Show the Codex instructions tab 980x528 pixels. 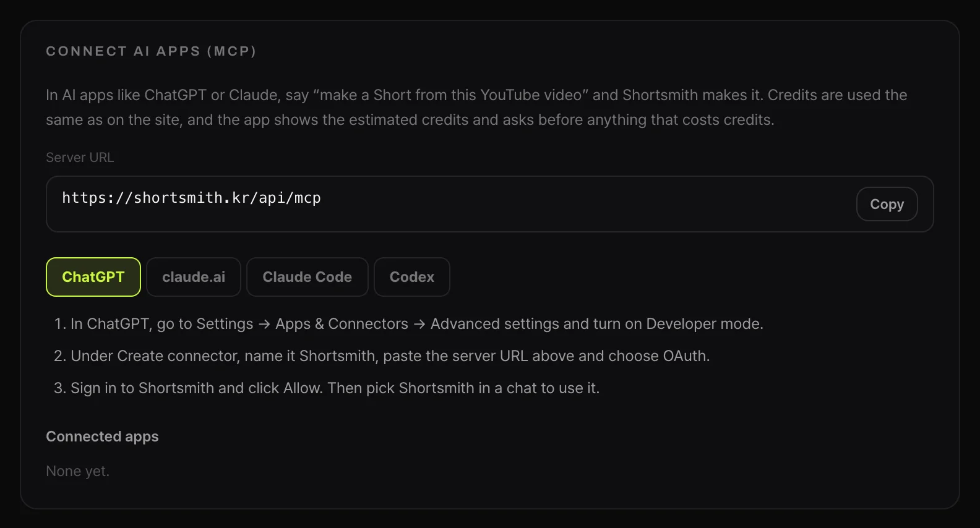pyautogui.click(x=412, y=277)
